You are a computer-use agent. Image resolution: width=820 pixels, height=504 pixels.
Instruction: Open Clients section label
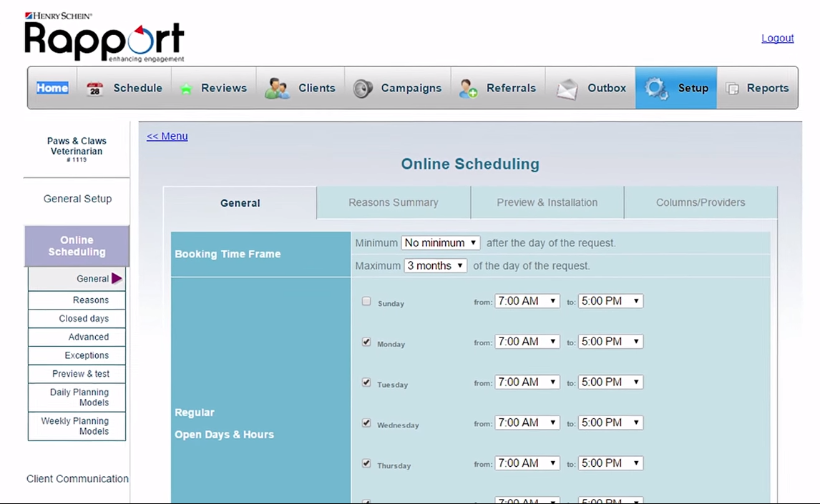coord(317,88)
